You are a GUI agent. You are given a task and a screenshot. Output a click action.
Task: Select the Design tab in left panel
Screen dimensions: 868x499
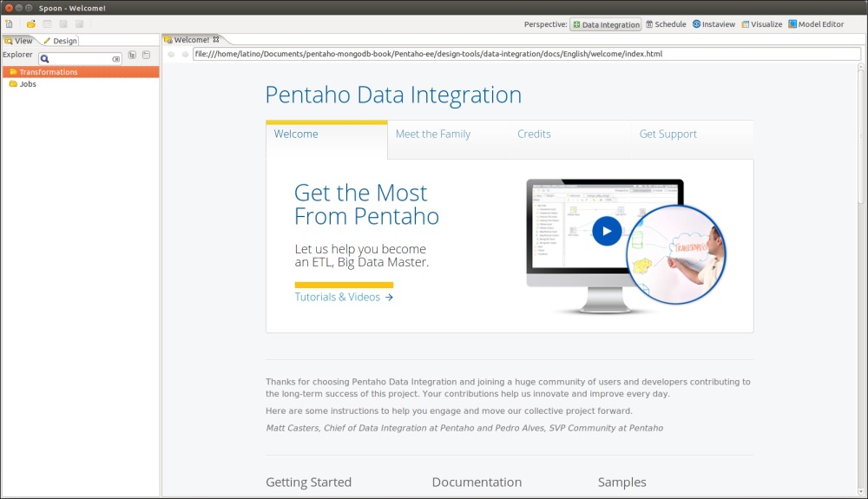[x=61, y=41]
